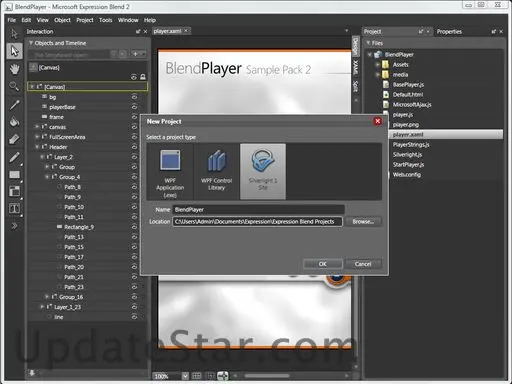Undock the Properties panel
This screenshot has height=384, width=512.
click(494, 32)
